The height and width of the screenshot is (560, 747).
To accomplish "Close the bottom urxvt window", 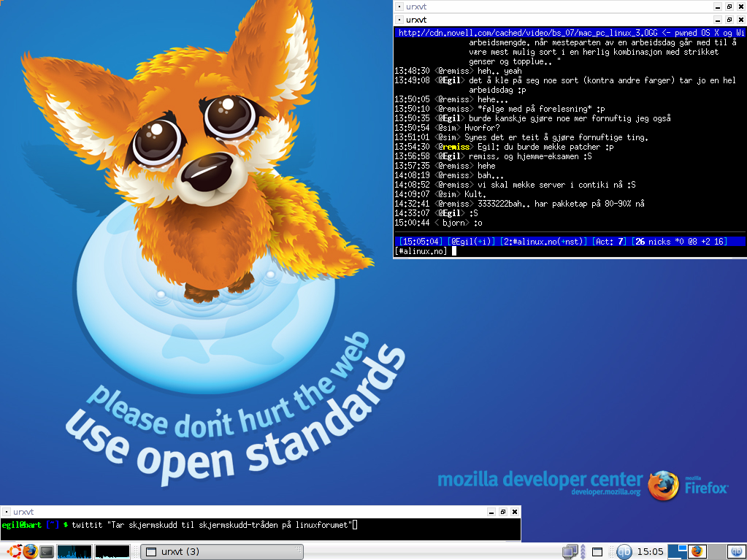I will click(515, 512).
